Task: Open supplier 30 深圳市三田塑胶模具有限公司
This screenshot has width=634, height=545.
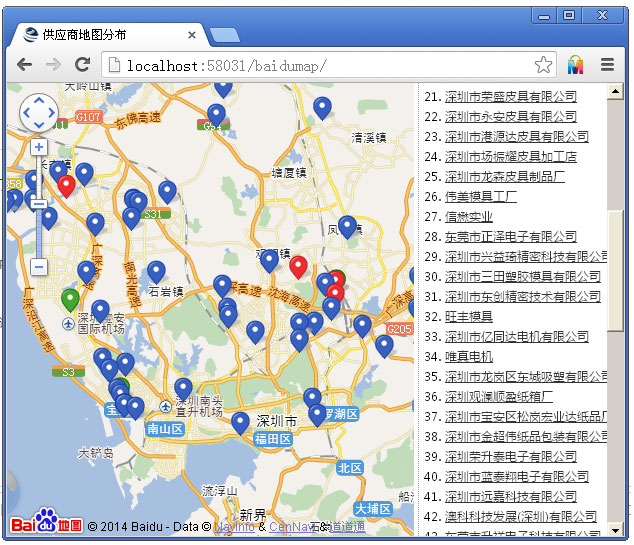Action: (523, 277)
